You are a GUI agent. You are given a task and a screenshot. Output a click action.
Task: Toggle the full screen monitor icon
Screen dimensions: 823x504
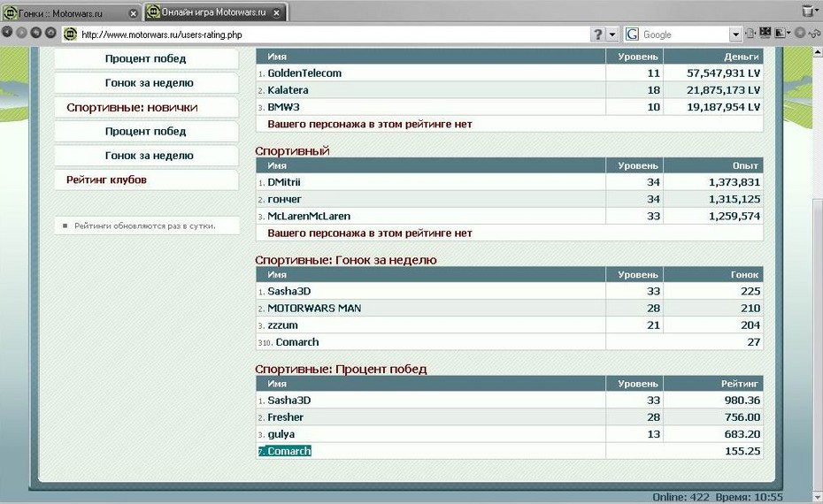tap(765, 33)
